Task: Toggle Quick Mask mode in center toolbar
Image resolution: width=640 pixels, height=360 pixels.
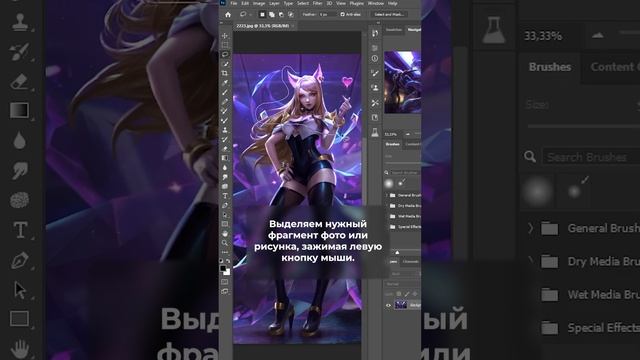Action: [225, 282]
